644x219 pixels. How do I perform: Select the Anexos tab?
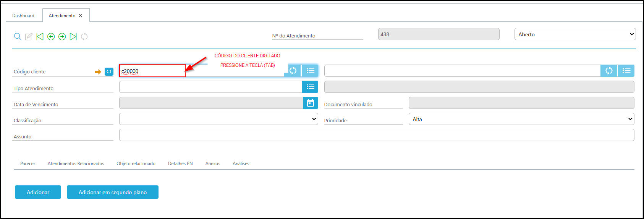pyautogui.click(x=213, y=164)
